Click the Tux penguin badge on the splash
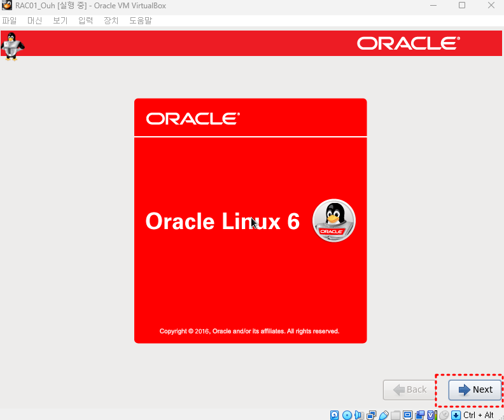Viewport: 504px width, 420px height. [334, 220]
